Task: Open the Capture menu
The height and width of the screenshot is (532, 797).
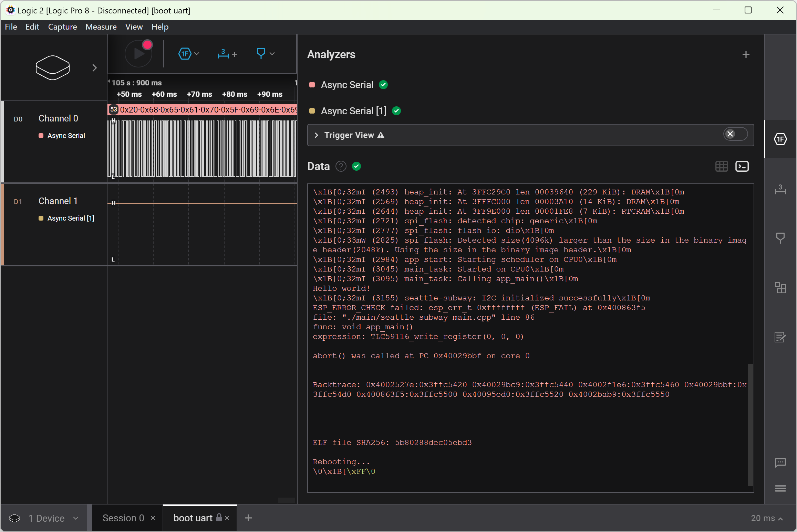Action: point(62,27)
